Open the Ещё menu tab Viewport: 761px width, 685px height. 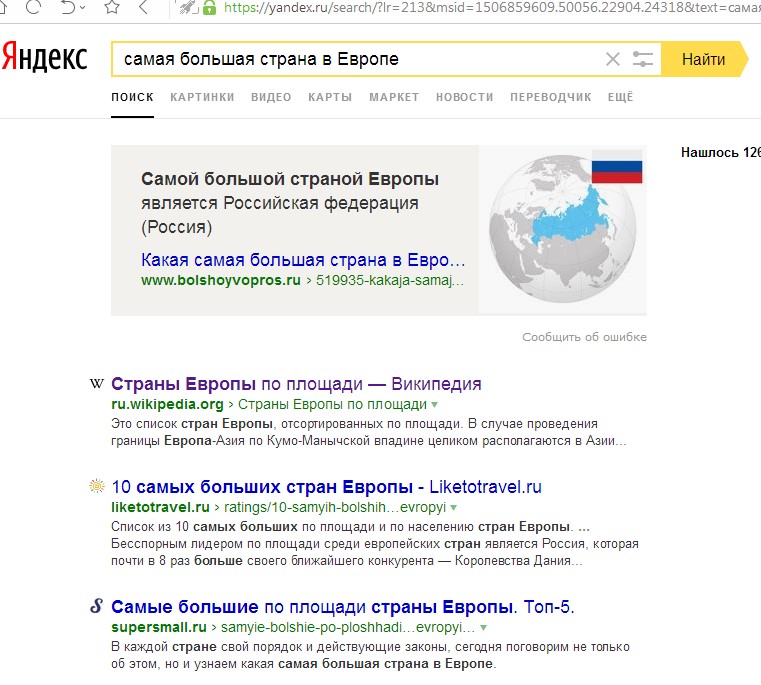click(621, 97)
